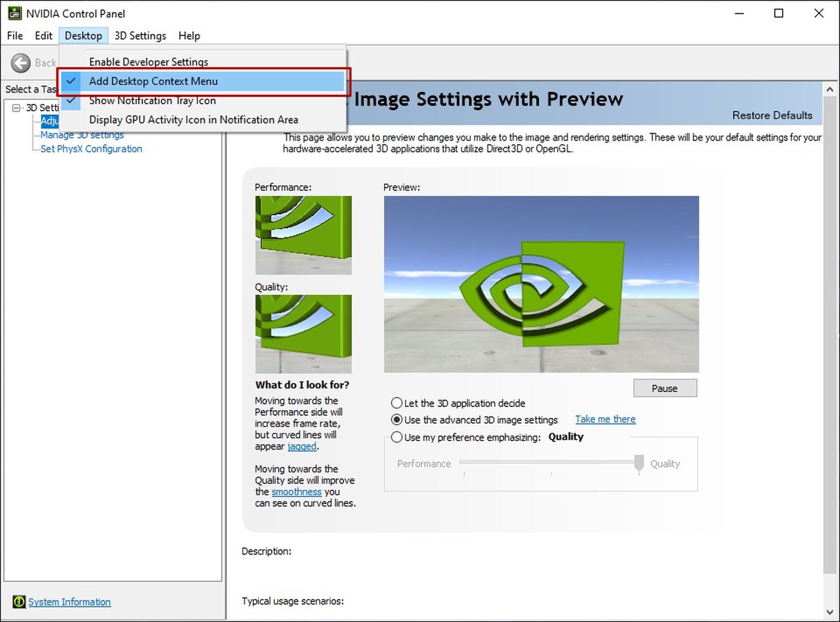Screen dimensions: 840x622
Task: Click the Performance sample thumbnail
Action: 303,235
